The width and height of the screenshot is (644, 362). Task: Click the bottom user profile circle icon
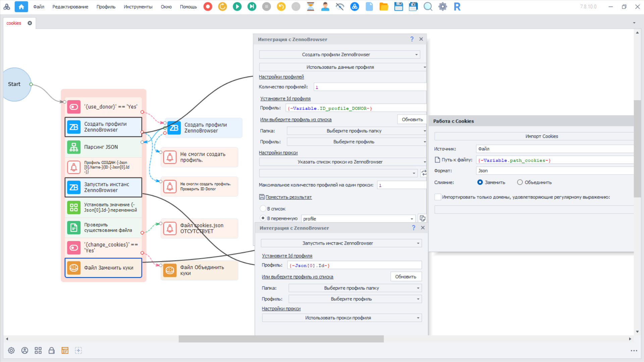pos(25,351)
